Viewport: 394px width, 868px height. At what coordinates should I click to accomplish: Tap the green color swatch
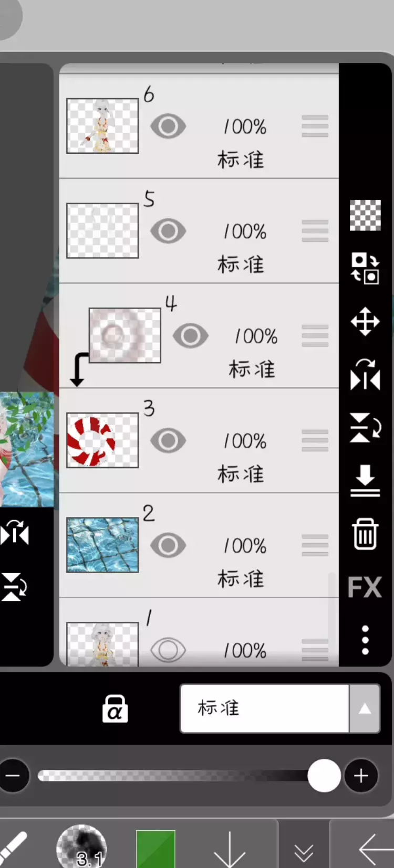pos(155,849)
